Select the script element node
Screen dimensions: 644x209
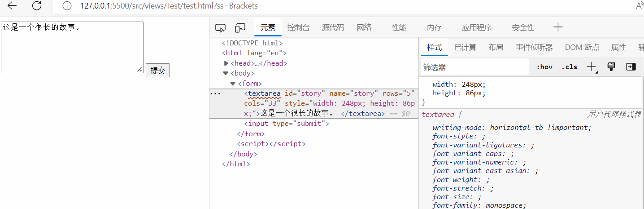tap(271, 144)
